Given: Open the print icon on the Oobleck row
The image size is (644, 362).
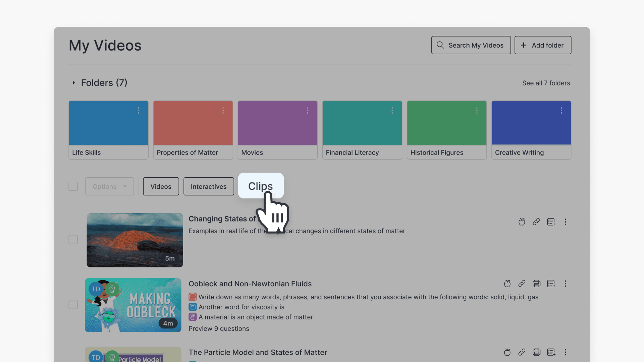Looking at the screenshot, I should (537, 284).
